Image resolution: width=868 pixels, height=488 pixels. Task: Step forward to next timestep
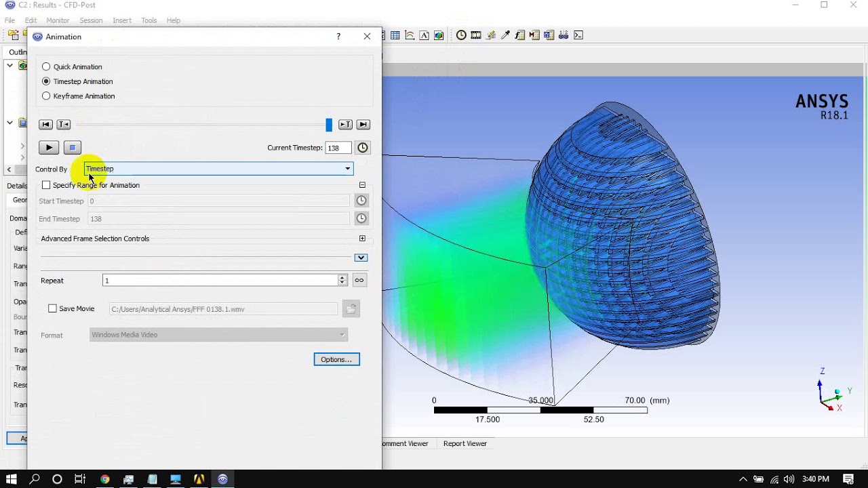coord(345,125)
